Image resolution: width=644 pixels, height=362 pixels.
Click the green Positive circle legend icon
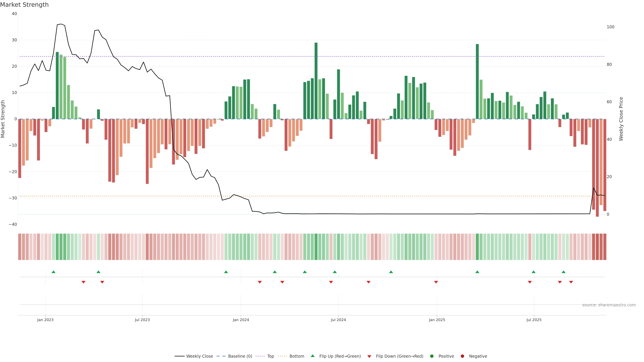tap(432, 356)
